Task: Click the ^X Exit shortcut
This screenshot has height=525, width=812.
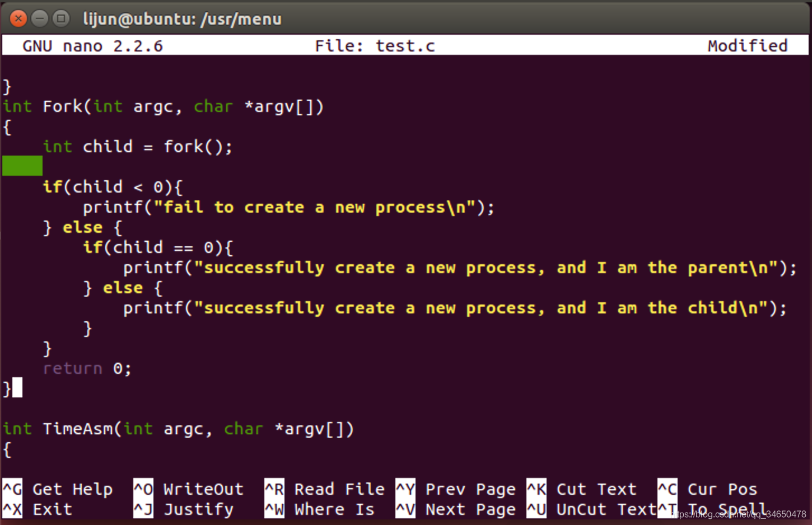Action: 38,509
